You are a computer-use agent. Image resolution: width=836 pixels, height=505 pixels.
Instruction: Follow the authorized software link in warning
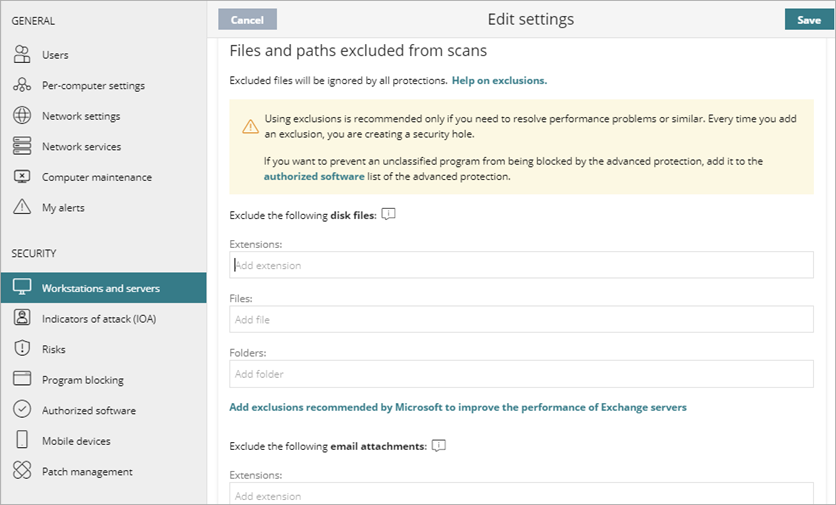coord(314,177)
